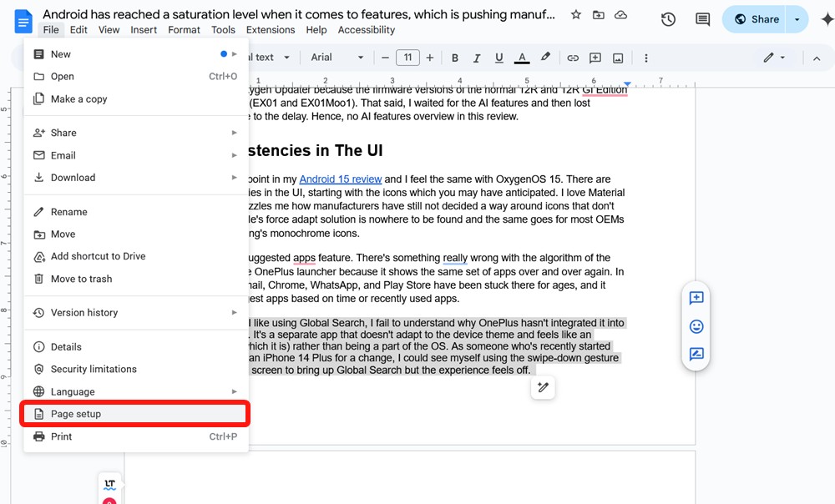Open the highlight color tool
835x504 pixels.
544,58
